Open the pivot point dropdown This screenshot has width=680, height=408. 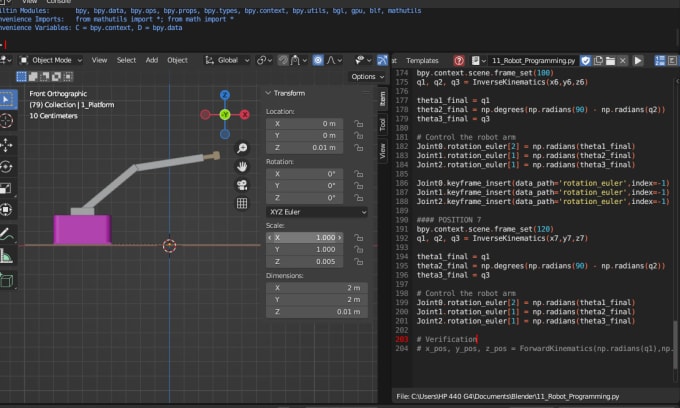coord(264,60)
